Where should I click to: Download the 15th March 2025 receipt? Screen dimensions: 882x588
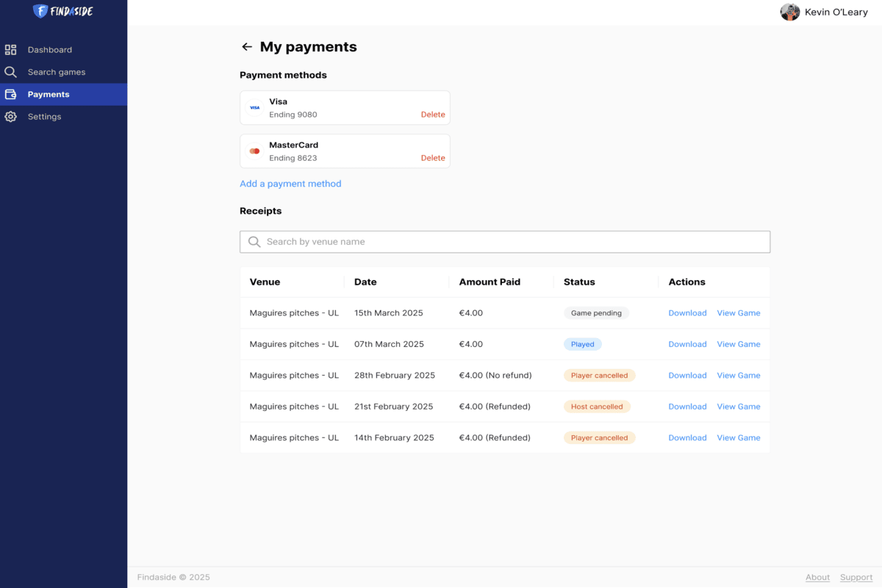click(687, 313)
